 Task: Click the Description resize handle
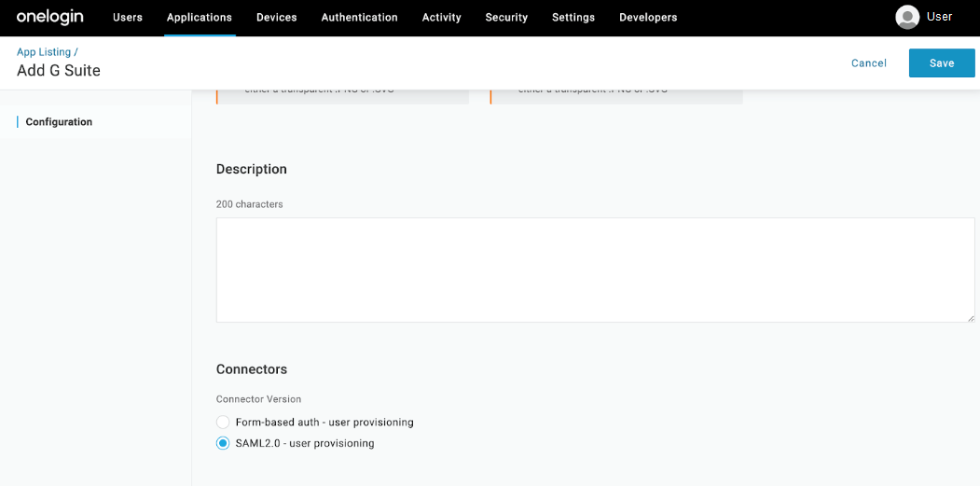point(971,318)
